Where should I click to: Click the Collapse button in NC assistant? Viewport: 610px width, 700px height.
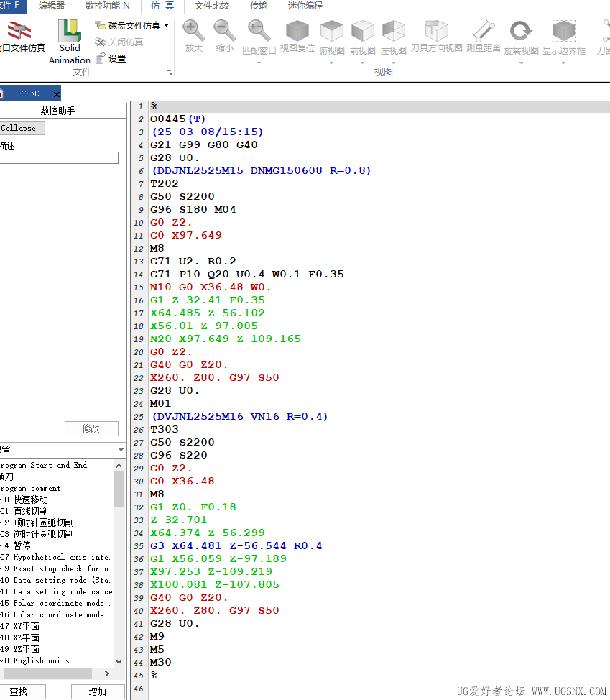click(22, 128)
